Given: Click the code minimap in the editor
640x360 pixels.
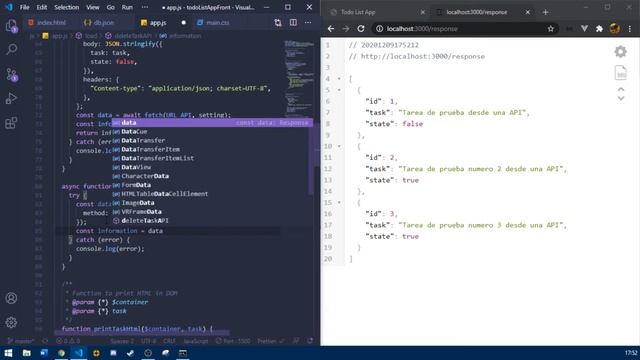Looking at the screenshot, I should (x=300, y=78).
